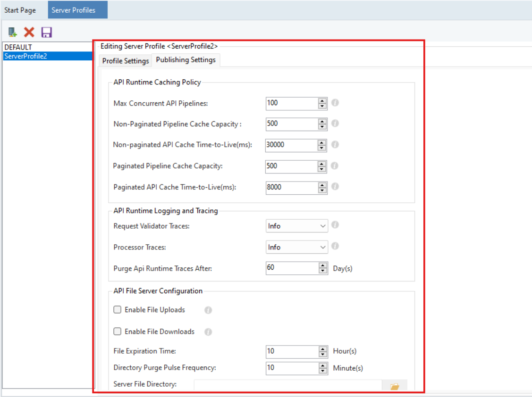Enable the File Uploads checkbox
This screenshot has width=532, height=397.
pos(118,310)
